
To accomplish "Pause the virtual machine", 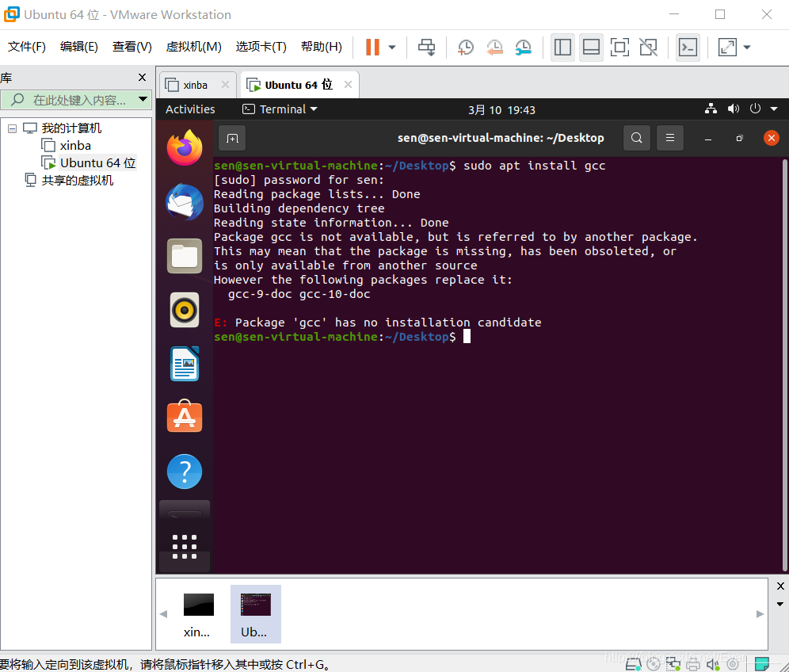I will (372, 48).
